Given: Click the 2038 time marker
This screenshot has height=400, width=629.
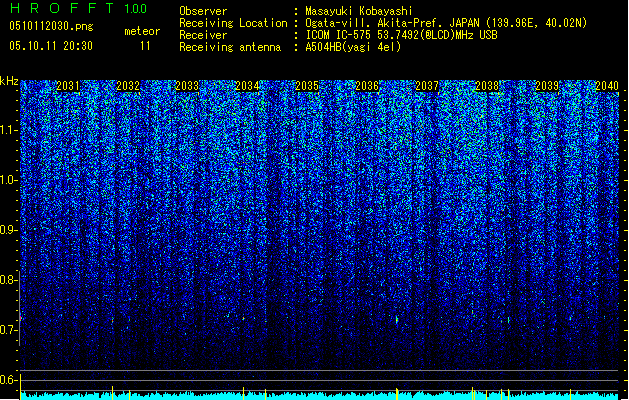Looking at the screenshot, I should (487, 86).
